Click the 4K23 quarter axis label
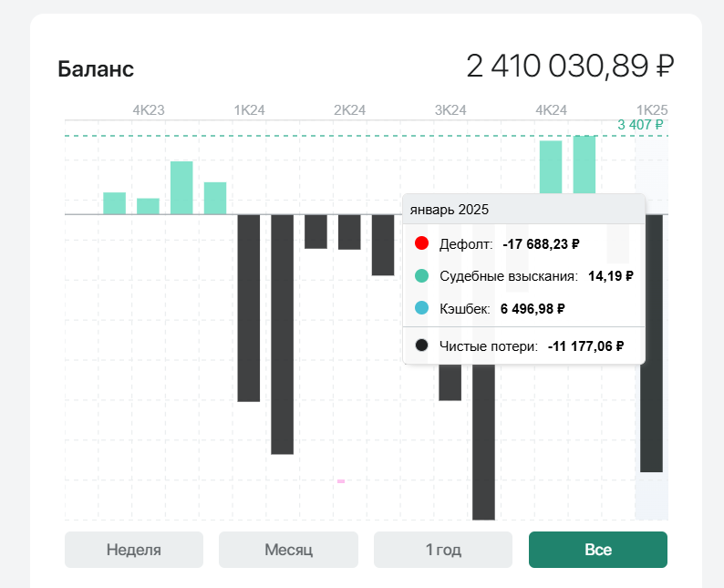 tap(149, 109)
